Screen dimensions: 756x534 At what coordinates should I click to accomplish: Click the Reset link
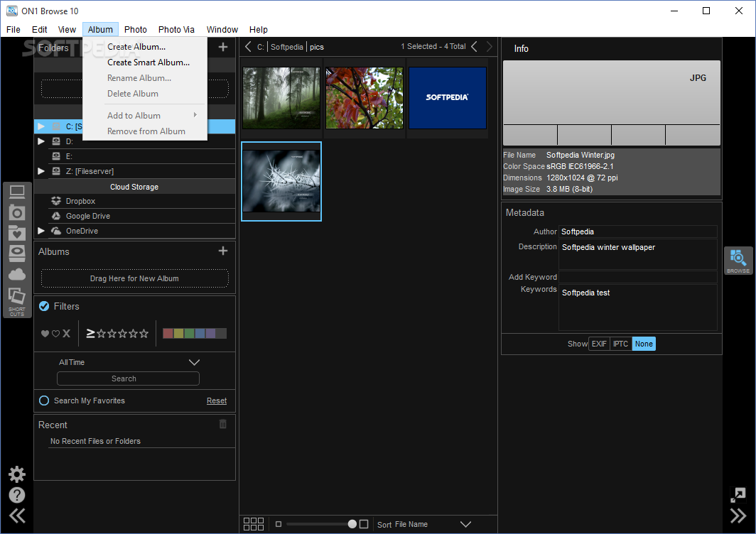tap(217, 400)
